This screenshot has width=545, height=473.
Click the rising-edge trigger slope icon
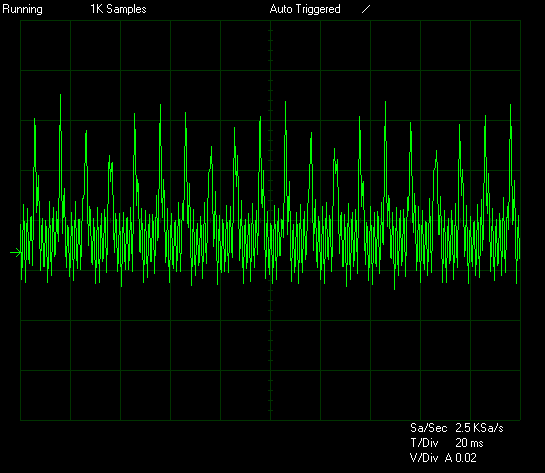pyautogui.click(x=366, y=9)
